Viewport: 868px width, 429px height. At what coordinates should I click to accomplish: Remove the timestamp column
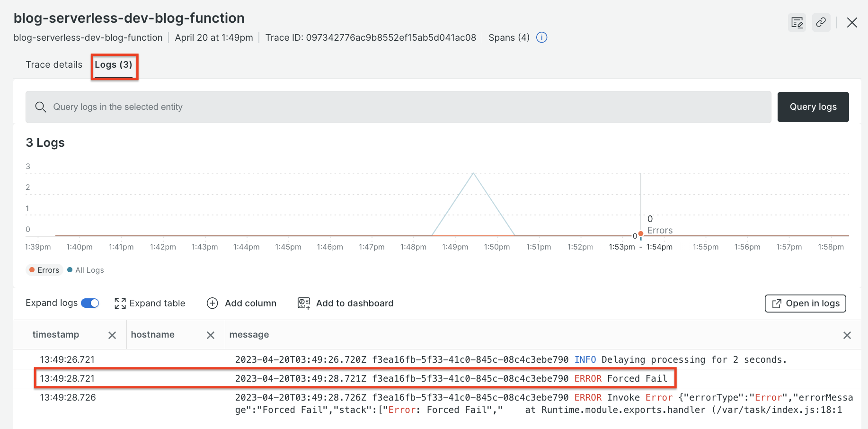tap(112, 335)
